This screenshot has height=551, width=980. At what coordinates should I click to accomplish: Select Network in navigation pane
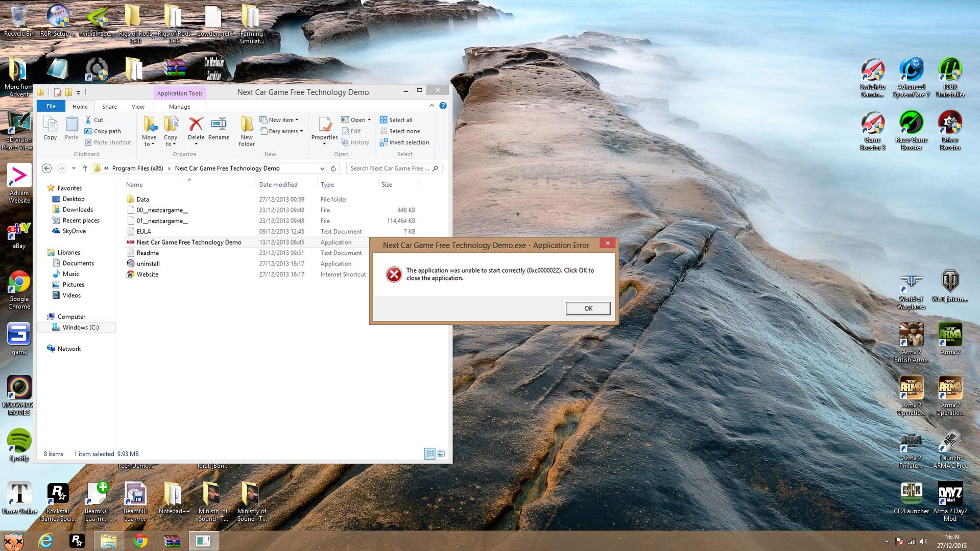69,349
